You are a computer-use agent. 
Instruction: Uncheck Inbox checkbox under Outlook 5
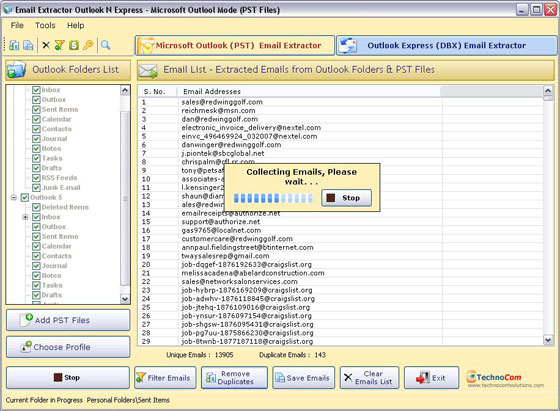36,217
